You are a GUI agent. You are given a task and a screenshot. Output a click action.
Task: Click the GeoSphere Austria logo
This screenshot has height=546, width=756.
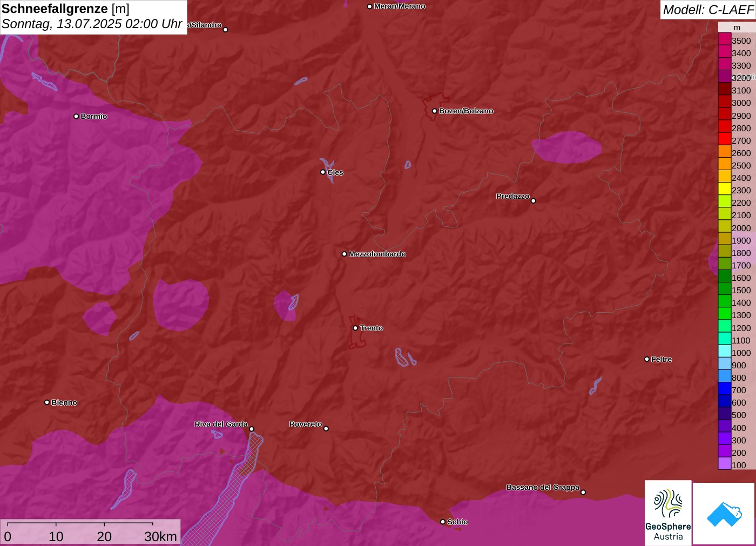coord(668,513)
